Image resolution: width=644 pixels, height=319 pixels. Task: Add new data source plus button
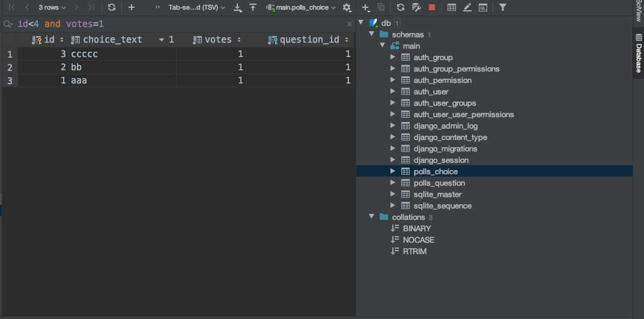(365, 7)
